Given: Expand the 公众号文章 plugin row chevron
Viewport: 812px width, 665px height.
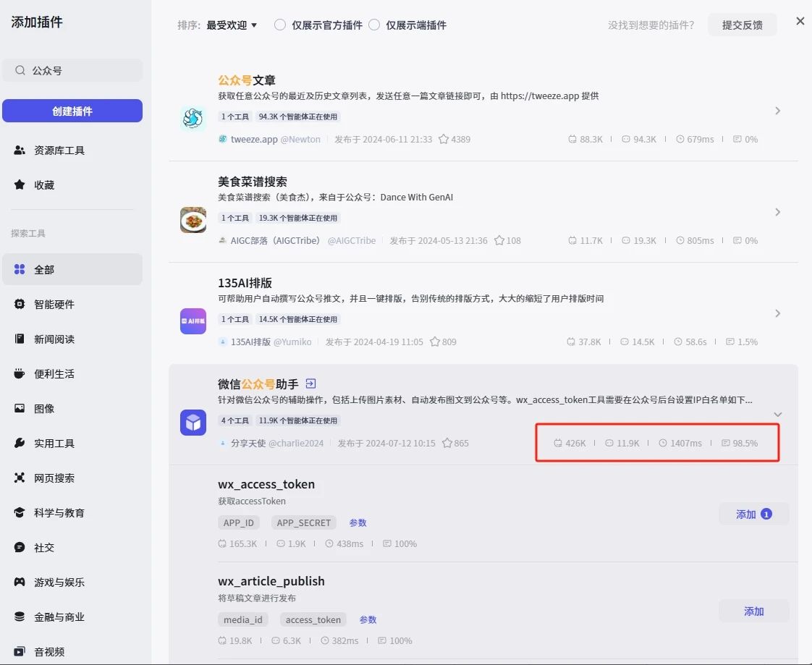Looking at the screenshot, I should [x=777, y=111].
